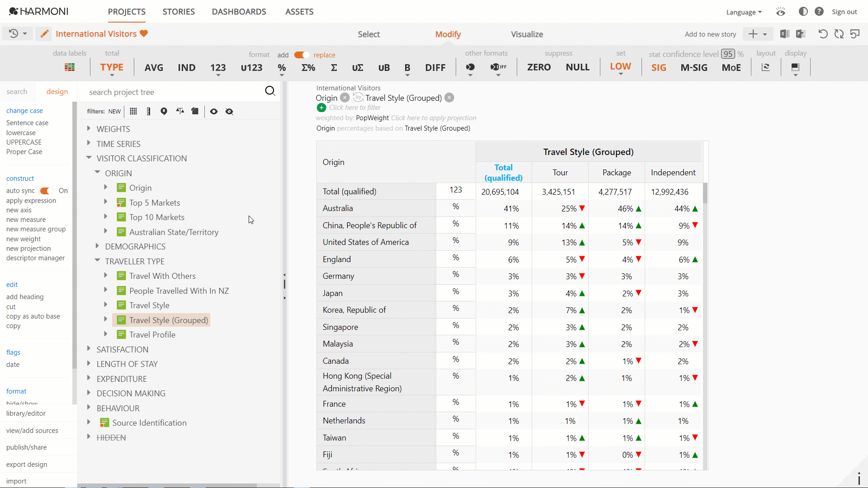Click the orange pencil edit icon
The image size is (868, 488).
(44, 34)
